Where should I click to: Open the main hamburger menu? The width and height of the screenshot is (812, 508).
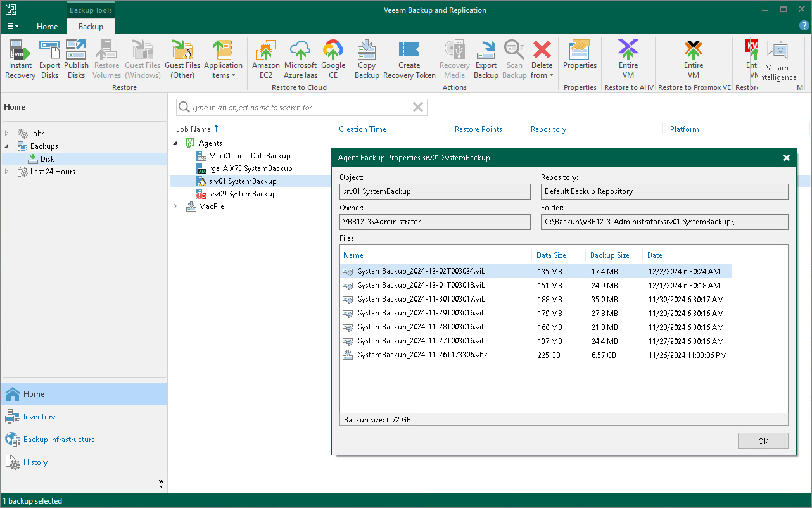tap(13, 27)
